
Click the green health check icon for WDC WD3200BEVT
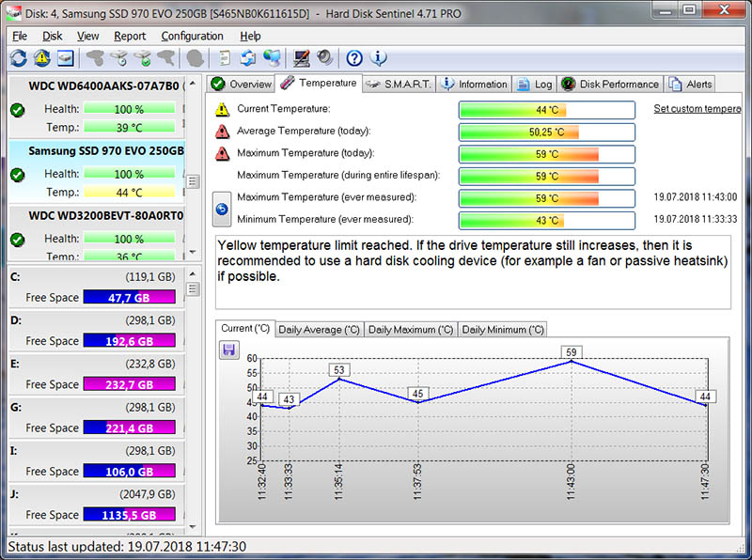coord(18,240)
